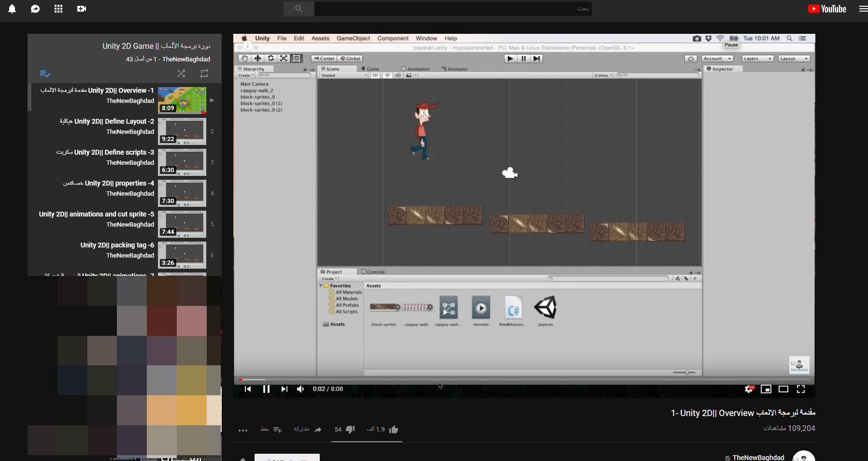
Task: Select Unity Scale tool in the video
Action: [284, 58]
